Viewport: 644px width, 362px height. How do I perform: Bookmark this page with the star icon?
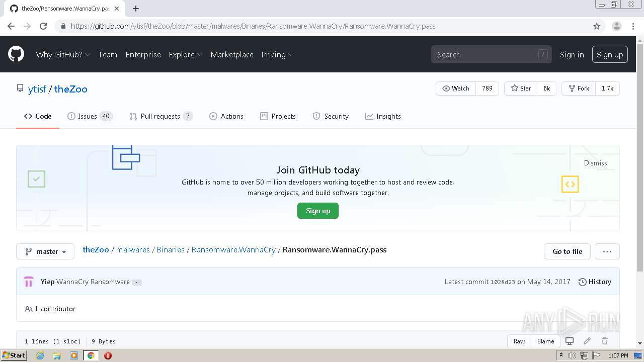point(597,26)
